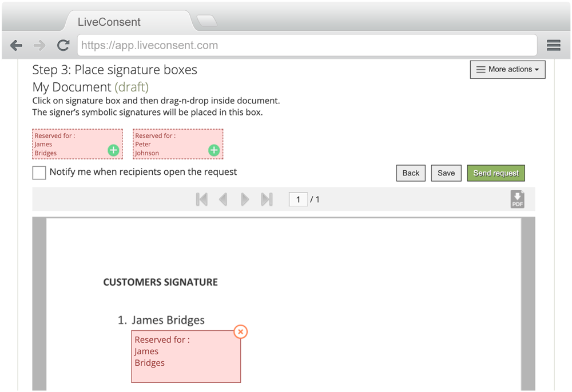
Task: Click the Back button
Action: click(411, 173)
